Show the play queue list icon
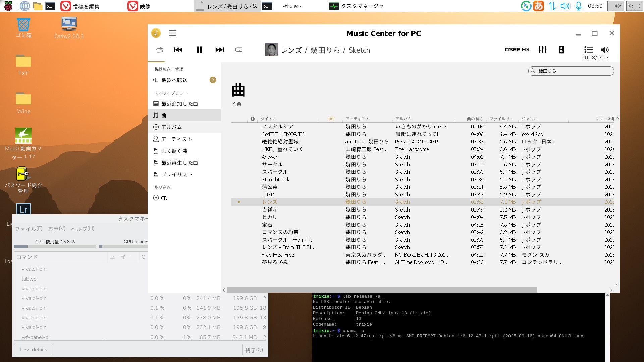 tap(588, 50)
